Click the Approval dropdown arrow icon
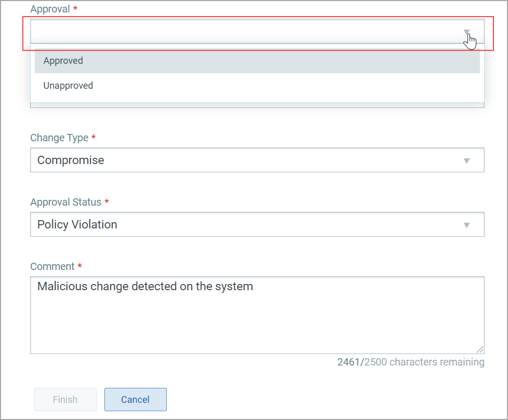Viewport: 508px width, 420px height. point(466,32)
